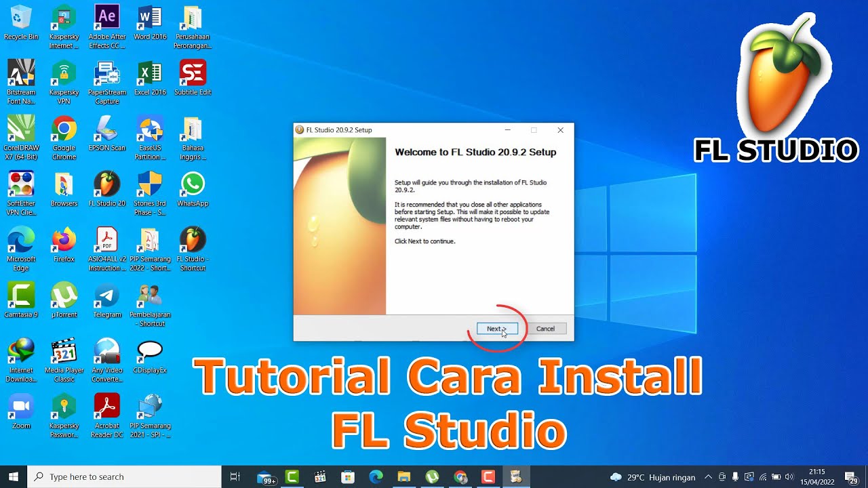The width and height of the screenshot is (868, 488).
Task: Close the FL Studio Setup window
Action: point(560,130)
